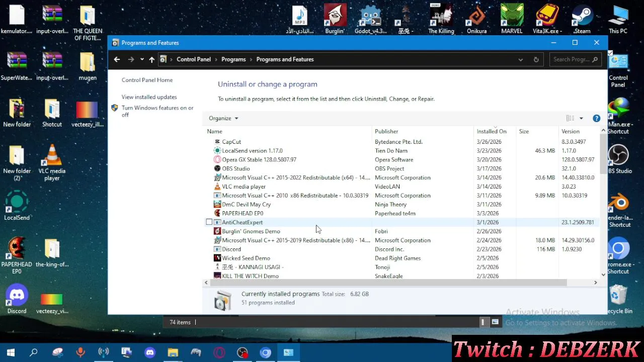Screen dimensions: 644x362
Task: Click the search magnifier in the Search Programs box
Action: tap(595, 59)
